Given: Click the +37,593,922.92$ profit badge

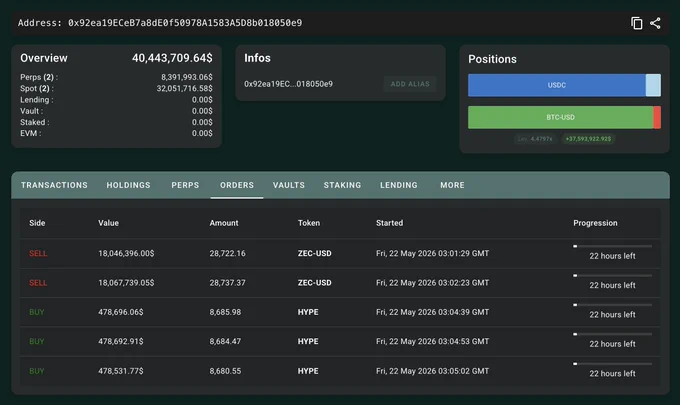Looking at the screenshot, I should (x=588, y=139).
